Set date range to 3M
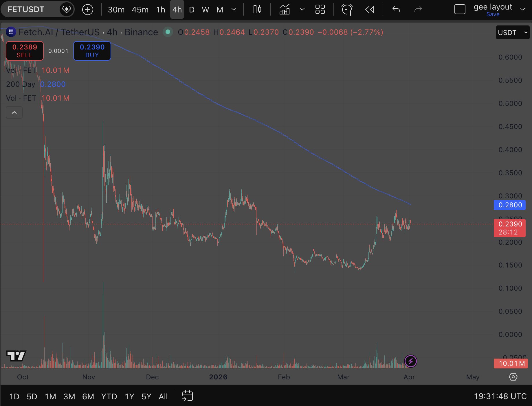The height and width of the screenshot is (406, 532). point(69,396)
